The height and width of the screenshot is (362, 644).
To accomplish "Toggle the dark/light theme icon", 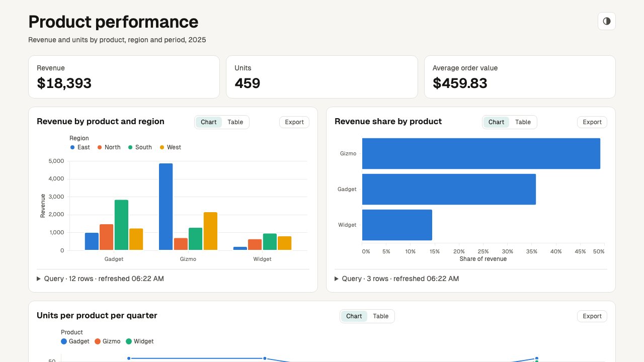I will click(x=607, y=21).
